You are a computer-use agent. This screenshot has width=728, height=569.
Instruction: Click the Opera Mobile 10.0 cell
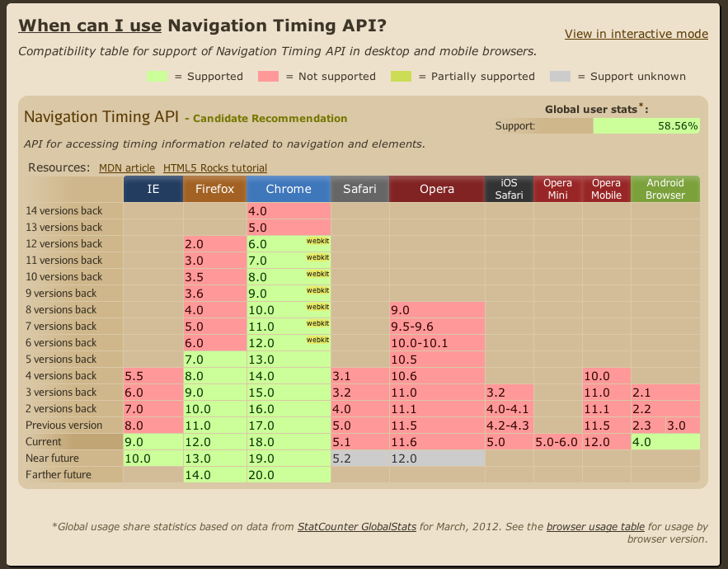606,376
